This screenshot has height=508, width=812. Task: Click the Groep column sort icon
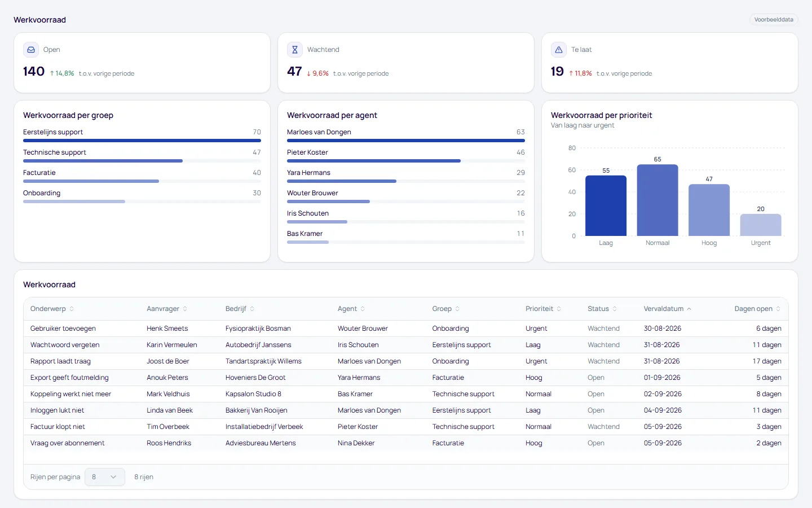click(457, 309)
